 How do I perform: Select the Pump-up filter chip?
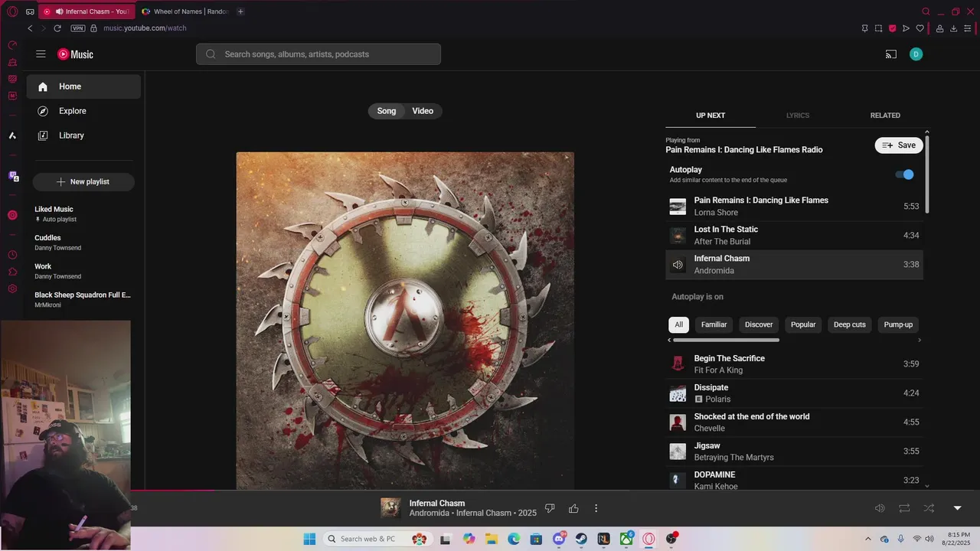(x=898, y=324)
